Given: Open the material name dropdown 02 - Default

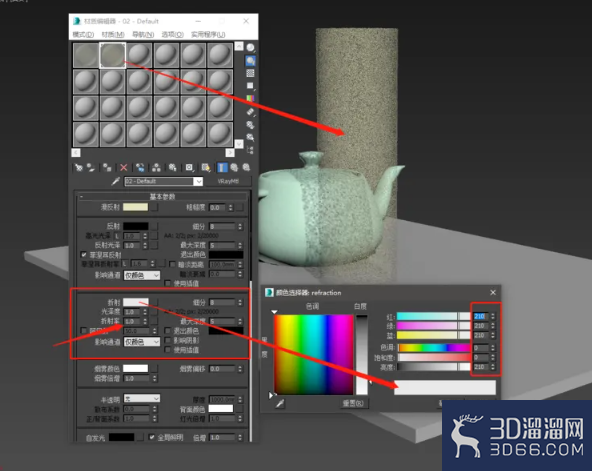Looking at the screenshot, I should click(198, 182).
